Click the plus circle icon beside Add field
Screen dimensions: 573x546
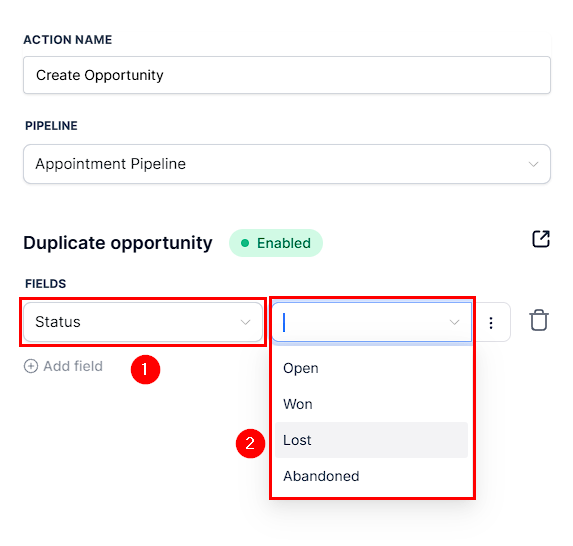31,366
